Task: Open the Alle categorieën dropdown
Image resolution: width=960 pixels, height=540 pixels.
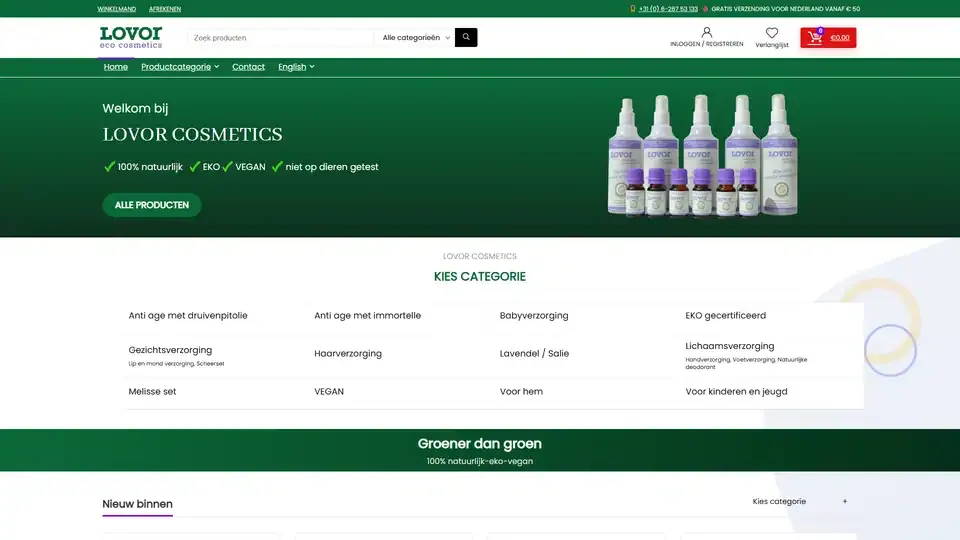Action: 416,37
